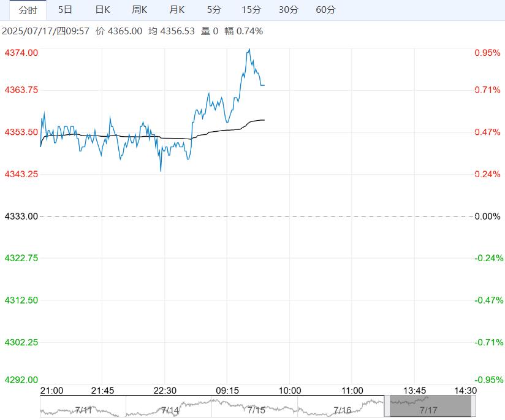Click the 09:15 time axis label
The height and width of the screenshot is (420, 505).
[x=227, y=391]
